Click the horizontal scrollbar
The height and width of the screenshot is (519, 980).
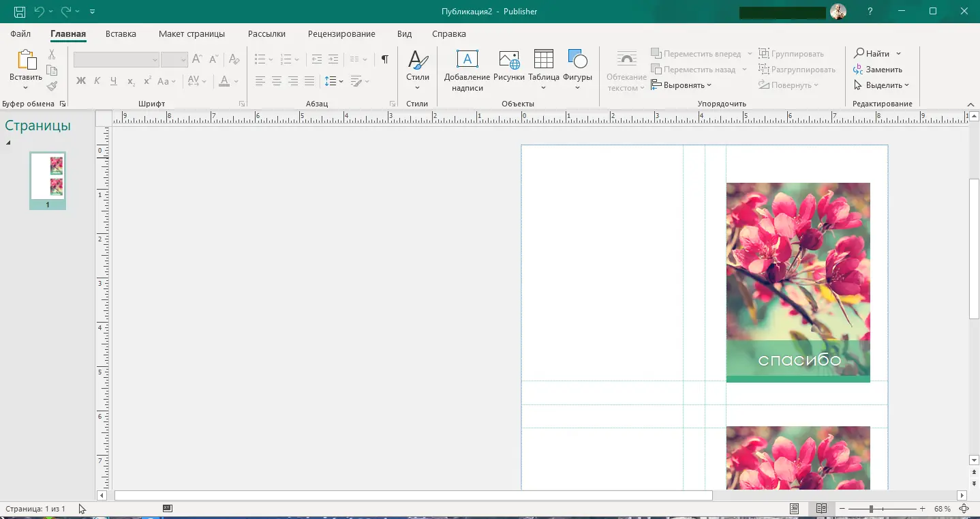click(x=413, y=496)
